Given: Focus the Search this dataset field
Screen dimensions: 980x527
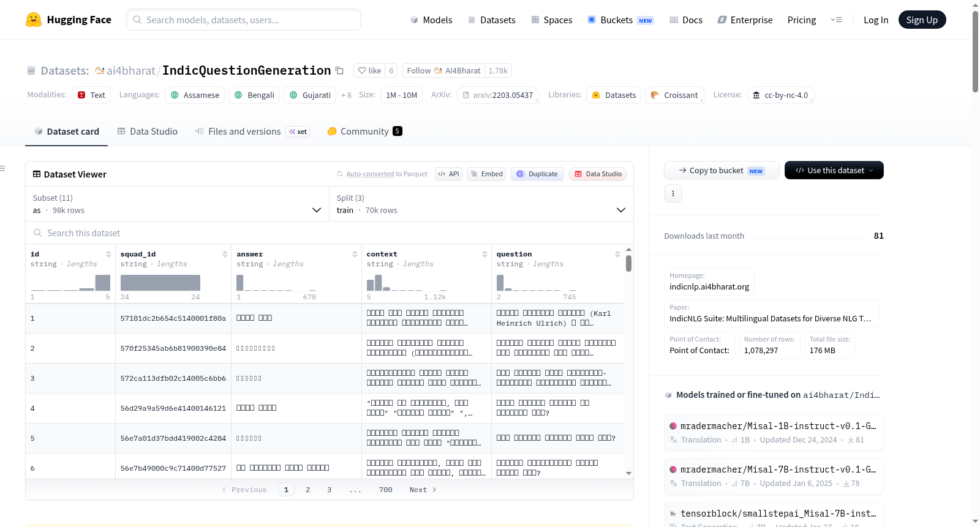Looking at the screenshot, I should click(x=329, y=233).
